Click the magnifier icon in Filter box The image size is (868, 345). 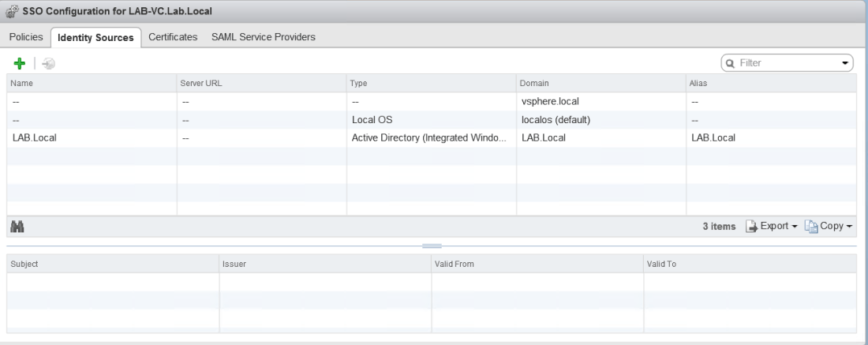731,62
